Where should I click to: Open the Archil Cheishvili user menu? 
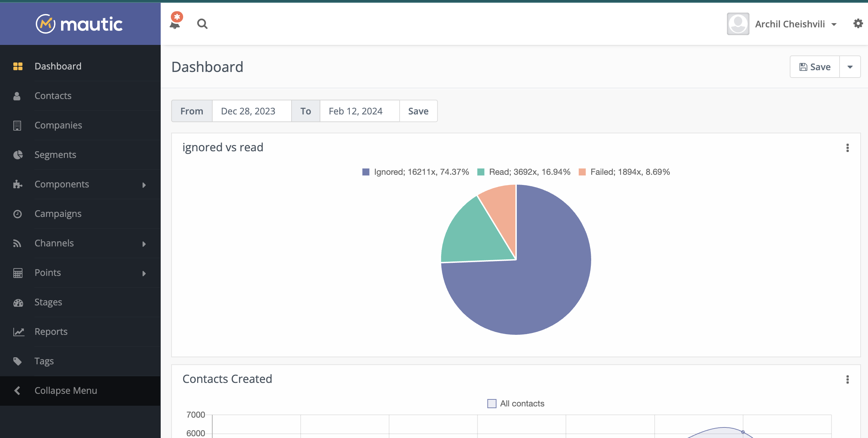coord(789,24)
